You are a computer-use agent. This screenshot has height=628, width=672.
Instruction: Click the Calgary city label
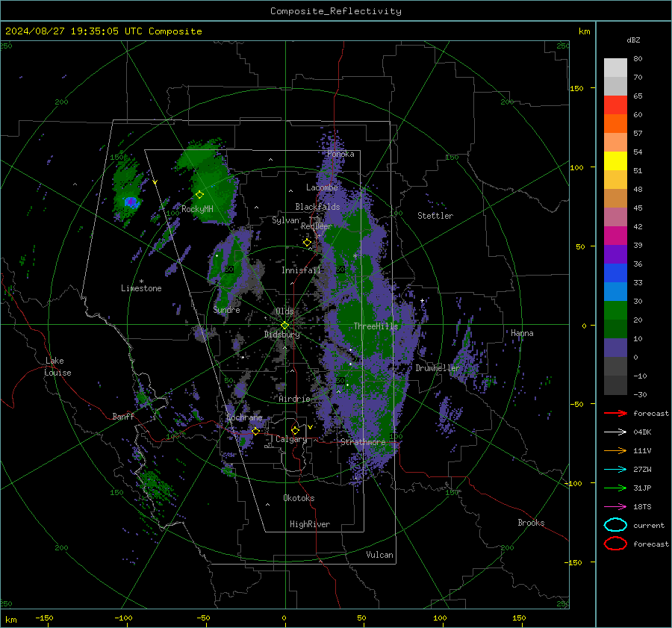291,439
